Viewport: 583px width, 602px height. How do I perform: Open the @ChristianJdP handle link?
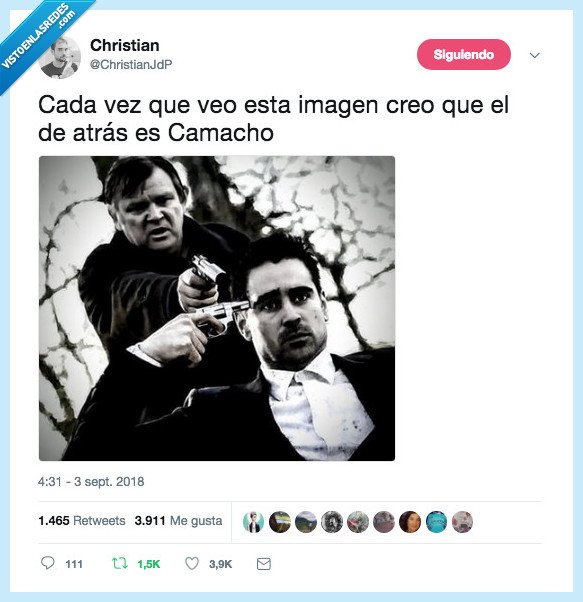131,64
